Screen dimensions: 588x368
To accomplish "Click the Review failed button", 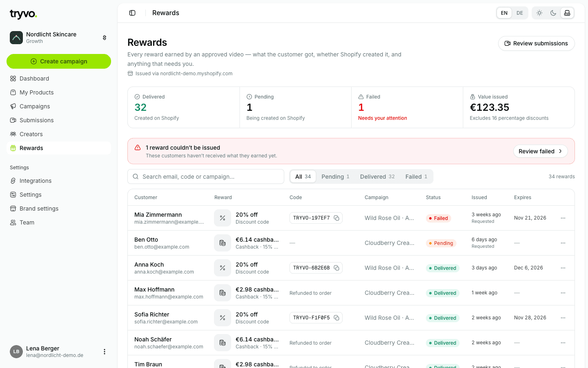I will [540, 151].
